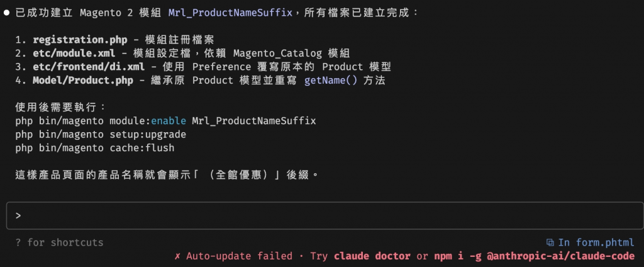Click the claude doctor command text

click(372, 256)
